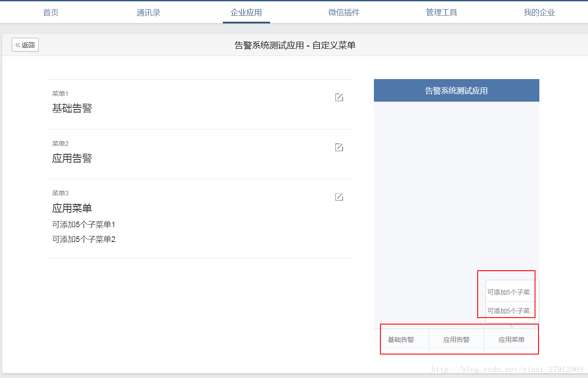Viewport: 588px width, 378px height.
Task: Click the 应用菜单 menu title in the list
Action: [x=72, y=208]
